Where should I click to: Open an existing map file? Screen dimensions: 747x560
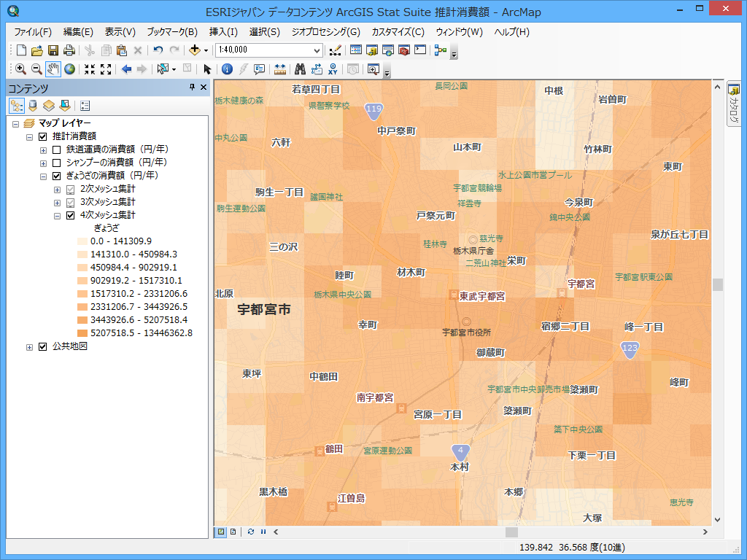37,50
